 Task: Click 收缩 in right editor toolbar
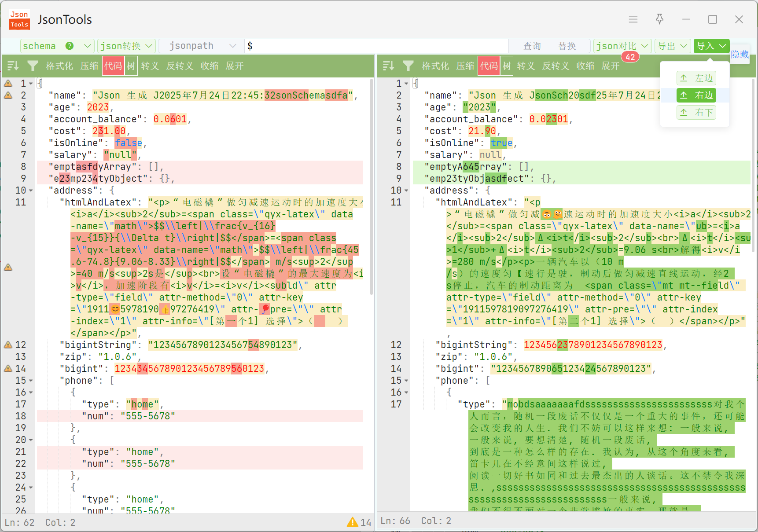click(x=585, y=66)
